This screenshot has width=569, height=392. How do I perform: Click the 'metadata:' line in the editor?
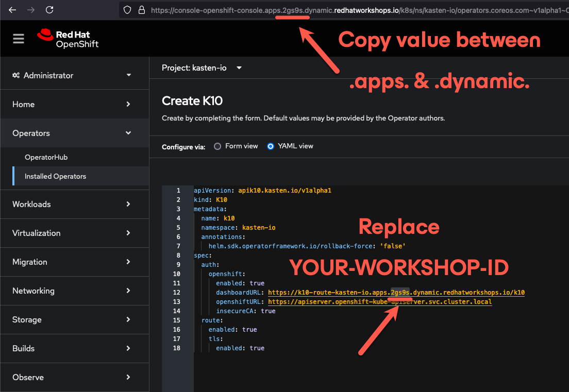pyautogui.click(x=210, y=209)
